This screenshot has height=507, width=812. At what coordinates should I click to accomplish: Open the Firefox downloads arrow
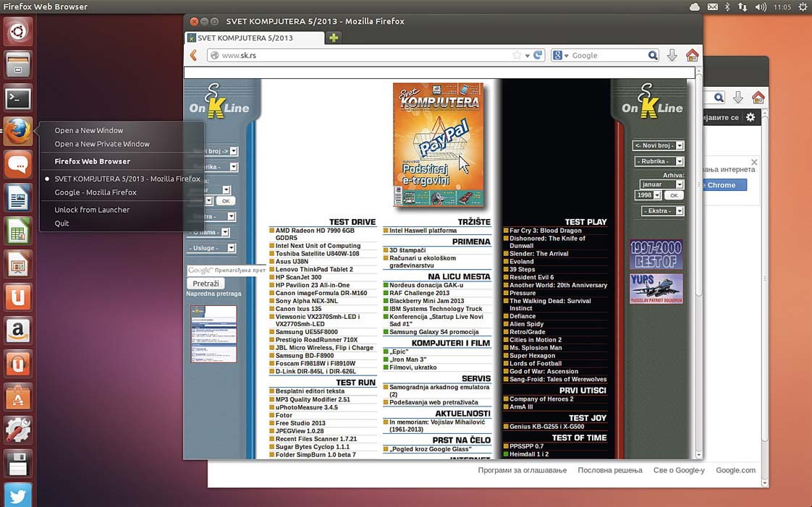[672, 55]
